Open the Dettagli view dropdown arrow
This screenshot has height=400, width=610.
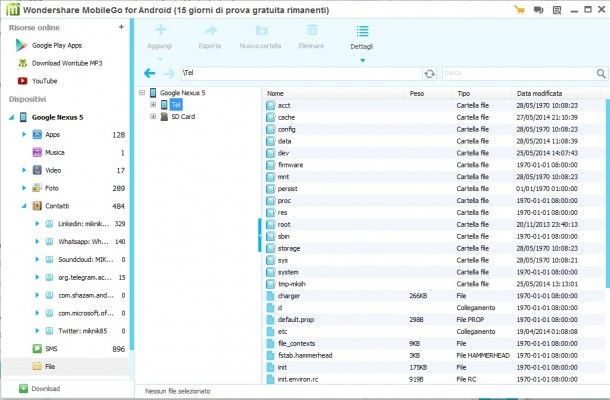pos(362,60)
